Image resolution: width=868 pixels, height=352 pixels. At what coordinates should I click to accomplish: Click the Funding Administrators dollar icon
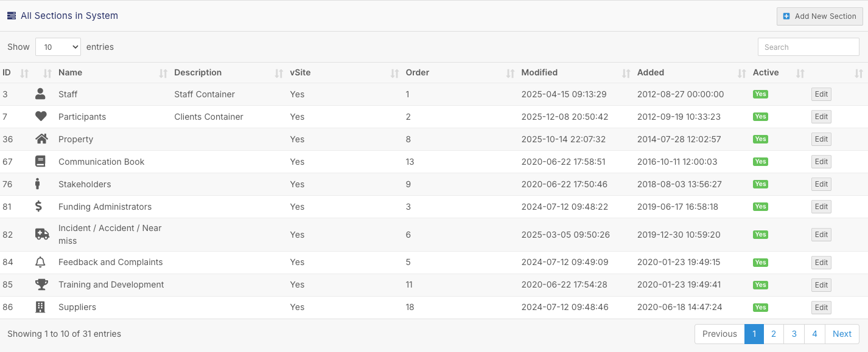click(38, 207)
